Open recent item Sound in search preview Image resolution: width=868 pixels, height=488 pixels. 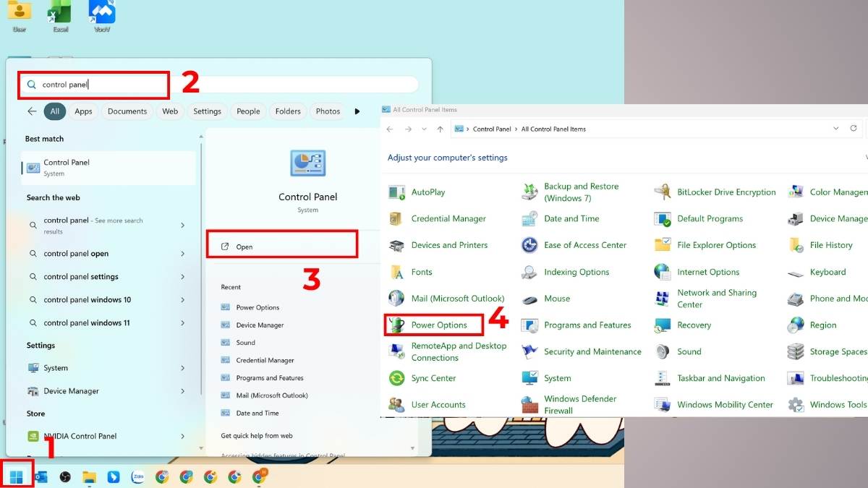coord(245,343)
